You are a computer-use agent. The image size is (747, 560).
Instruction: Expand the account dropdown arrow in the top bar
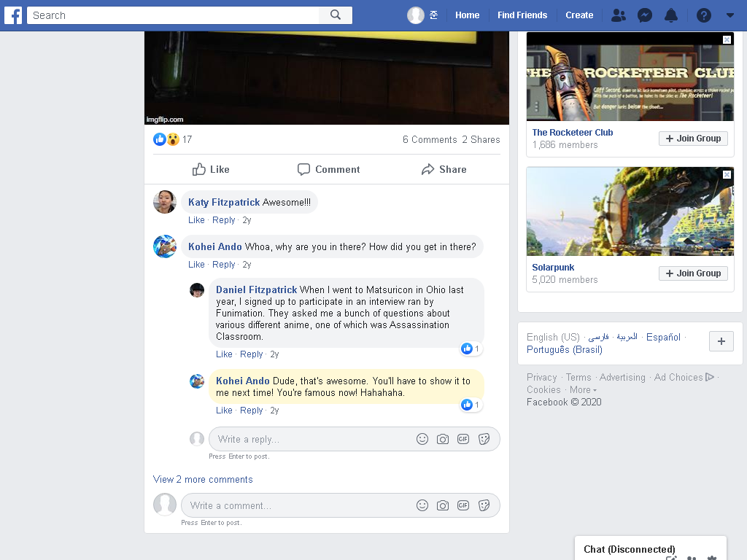(x=729, y=15)
